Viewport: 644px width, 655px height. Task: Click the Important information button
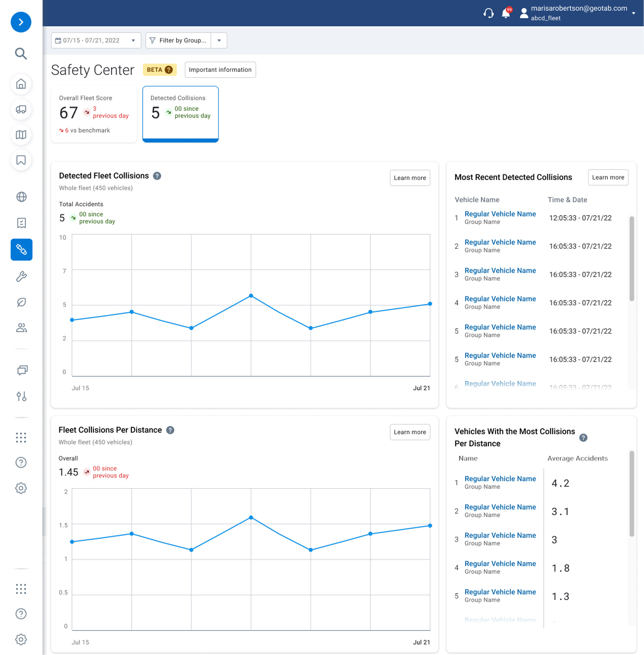coord(220,70)
